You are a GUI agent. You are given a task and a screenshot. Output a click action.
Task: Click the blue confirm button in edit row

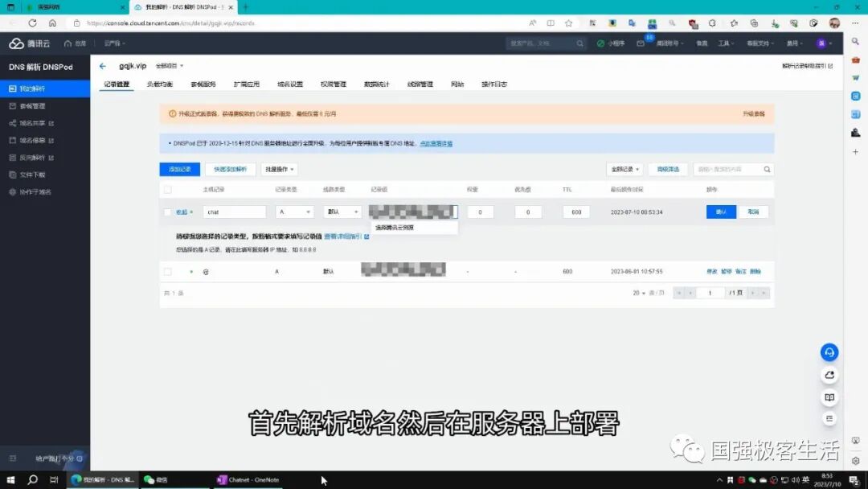tap(721, 212)
